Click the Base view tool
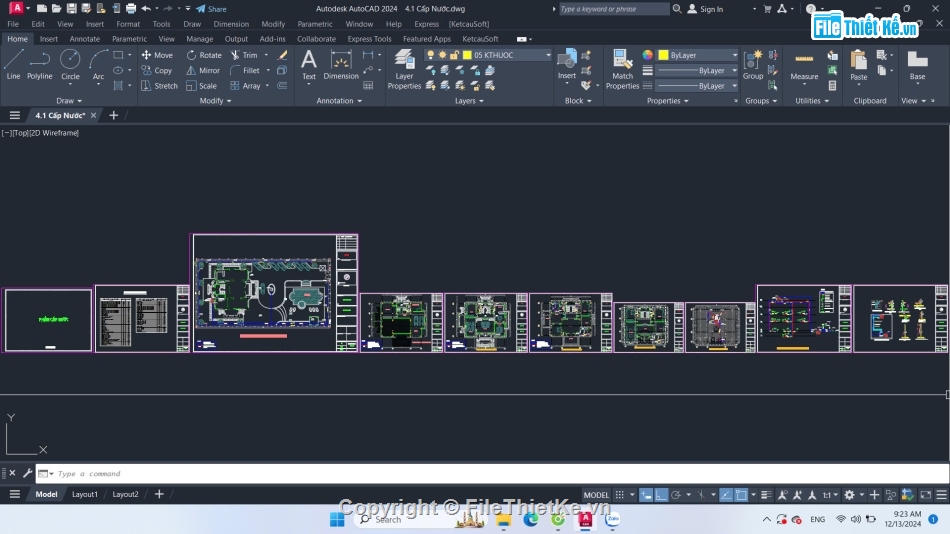The image size is (950, 534). (917, 65)
